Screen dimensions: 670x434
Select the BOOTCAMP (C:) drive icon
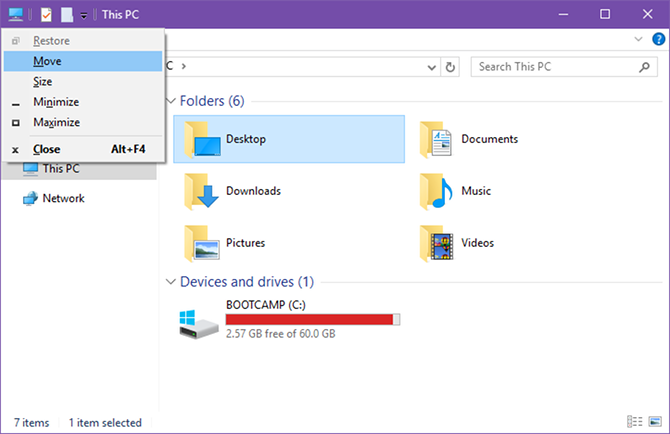tap(199, 324)
